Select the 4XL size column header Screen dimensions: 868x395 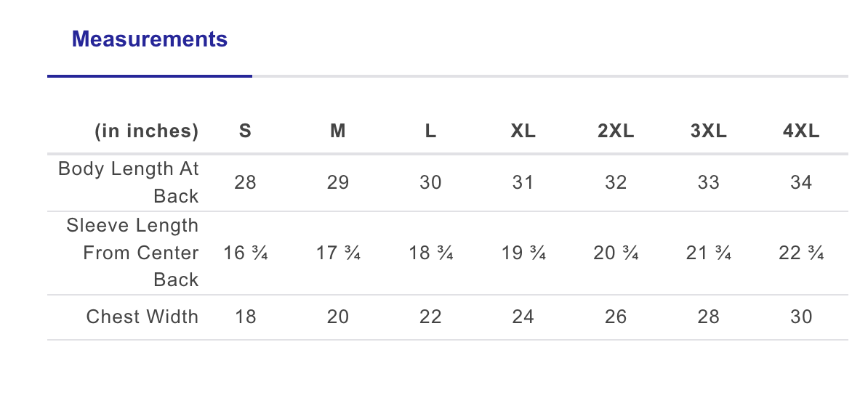click(801, 131)
